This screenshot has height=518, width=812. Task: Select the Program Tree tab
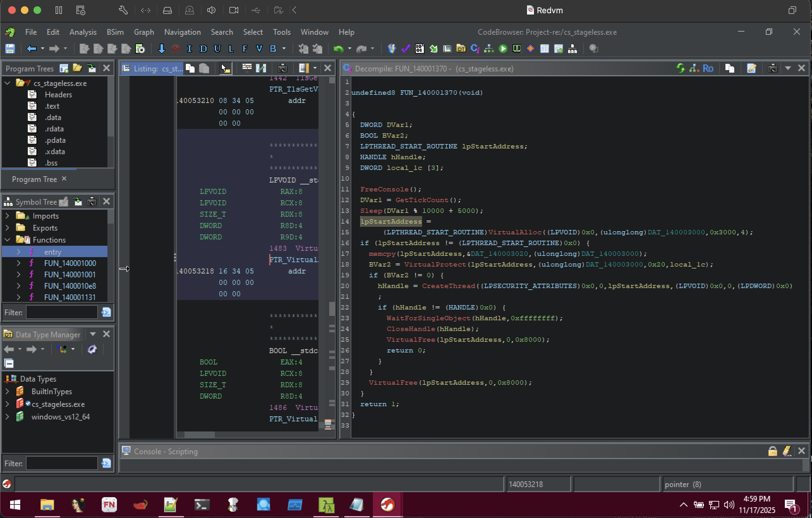pyautogui.click(x=34, y=179)
